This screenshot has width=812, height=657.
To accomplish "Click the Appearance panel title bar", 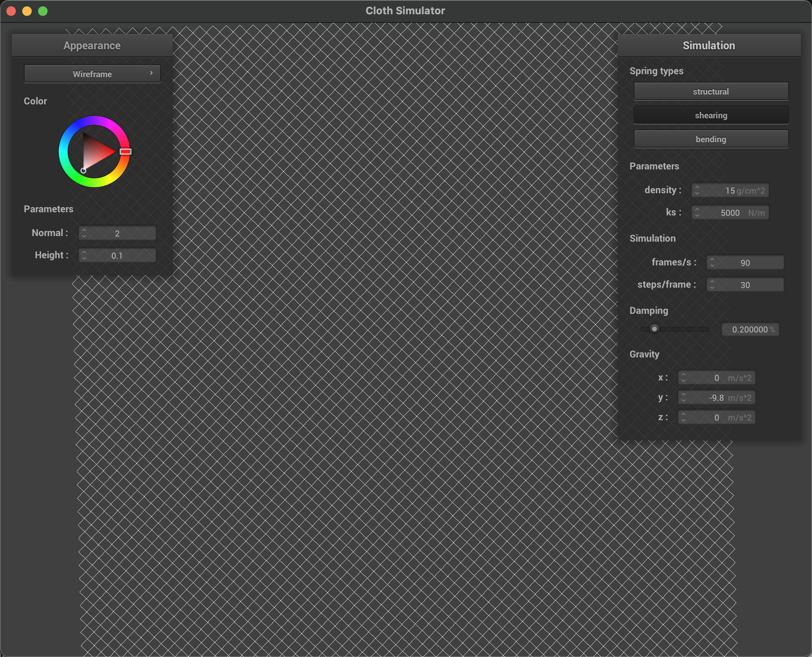I will pos(92,46).
